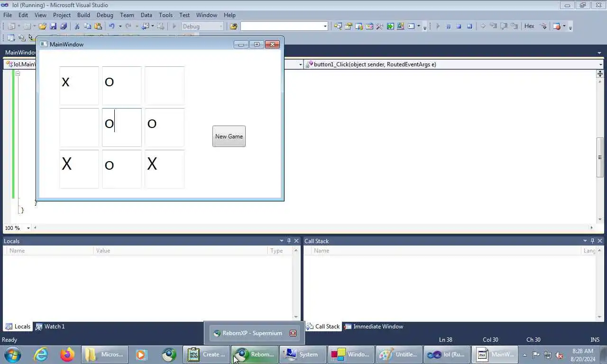Collapse the code outlining minus box
Viewport: 607px width, 364px height.
pyautogui.click(x=18, y=73)
